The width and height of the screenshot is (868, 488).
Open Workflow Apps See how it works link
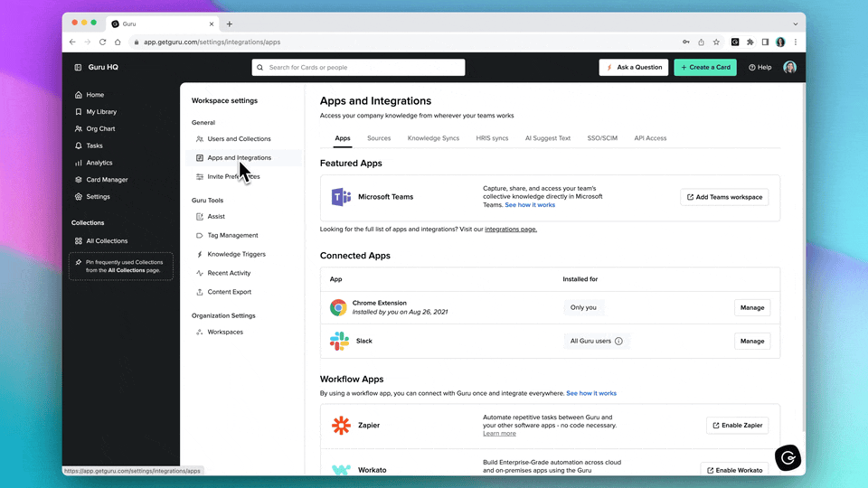pyautogui.click(x=591, y=393)
